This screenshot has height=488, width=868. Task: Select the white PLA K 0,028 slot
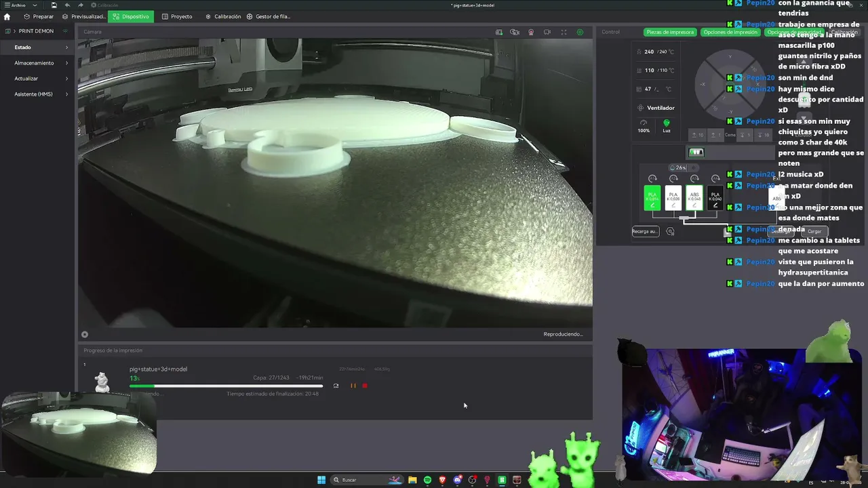(673, 198)
